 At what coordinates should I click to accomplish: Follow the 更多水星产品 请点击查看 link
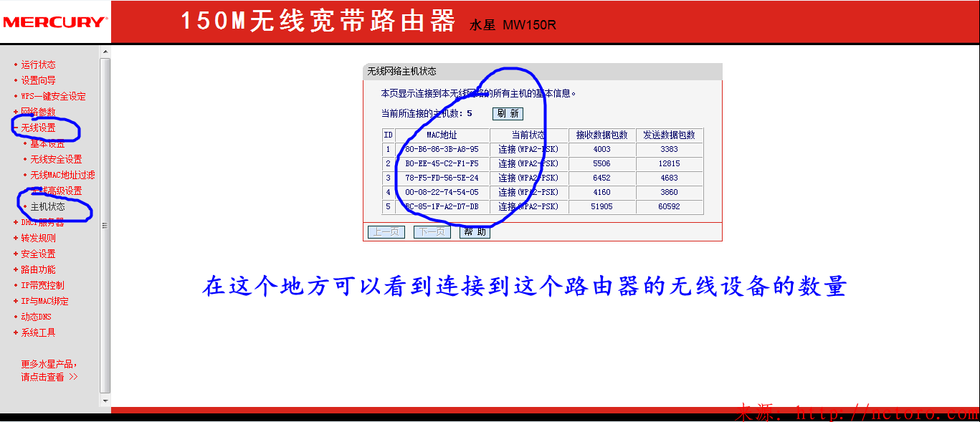[x=49, y=370]
